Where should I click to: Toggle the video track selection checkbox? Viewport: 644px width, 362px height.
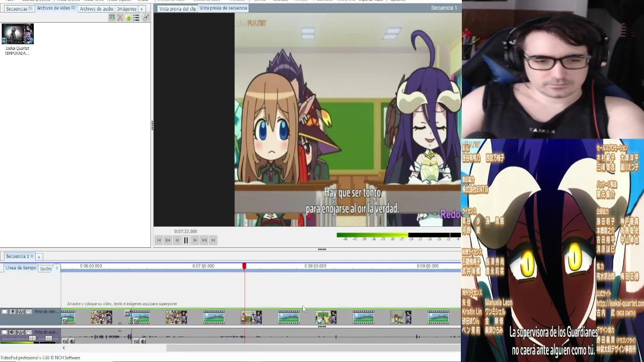5,312
